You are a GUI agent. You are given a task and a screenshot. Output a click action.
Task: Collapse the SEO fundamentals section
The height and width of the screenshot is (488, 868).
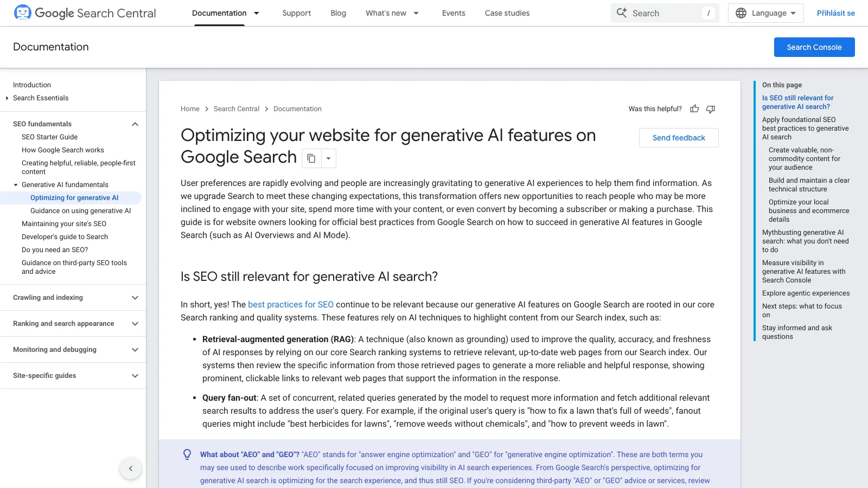pyautogui.click(x=135, y=124)
